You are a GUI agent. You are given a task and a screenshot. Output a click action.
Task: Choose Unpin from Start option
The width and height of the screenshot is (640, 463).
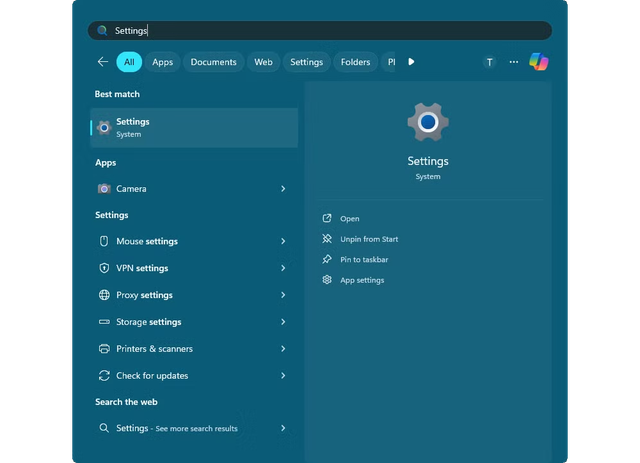[368, 239]
